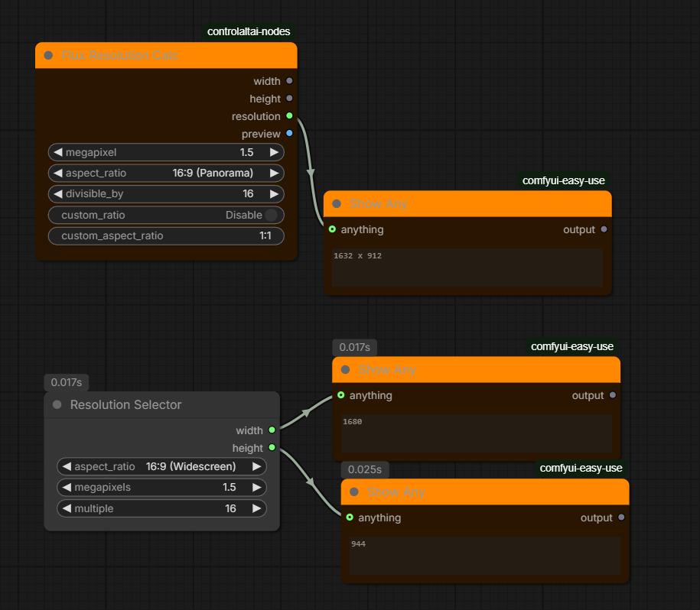Click the 1632 x 912 text box
The width and height of the screenshot is (700, 610).
[467, 268]
